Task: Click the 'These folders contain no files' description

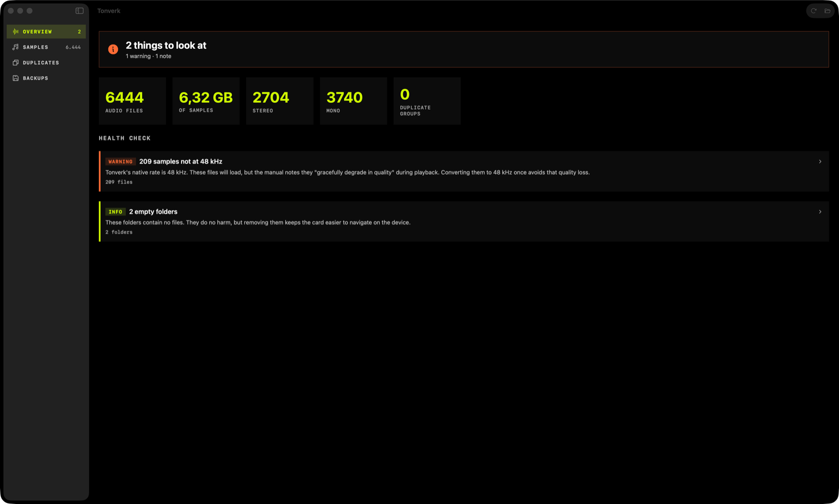Action: (x=258, y=222)
